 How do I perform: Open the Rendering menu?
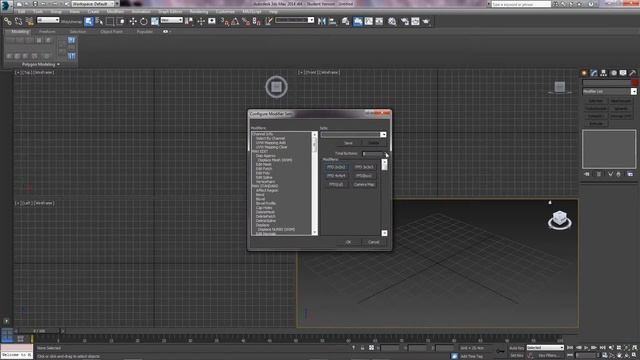(199, 12)
